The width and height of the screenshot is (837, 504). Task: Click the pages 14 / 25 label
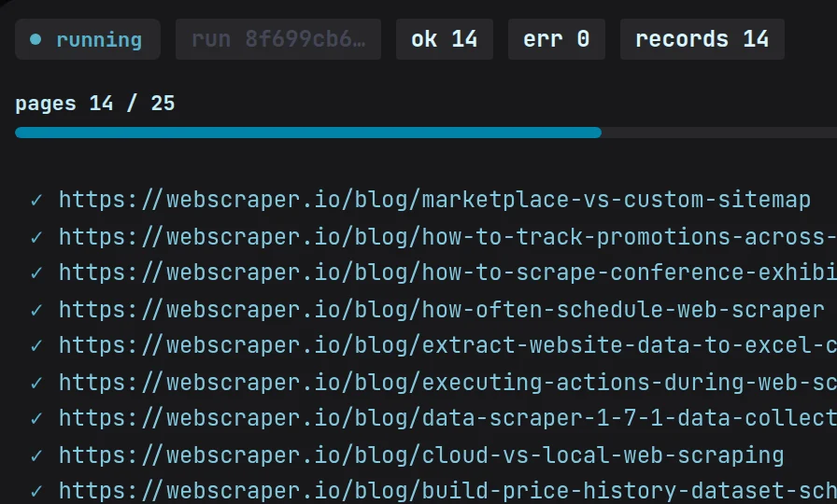pyautogui.click(x=95, y=104)
